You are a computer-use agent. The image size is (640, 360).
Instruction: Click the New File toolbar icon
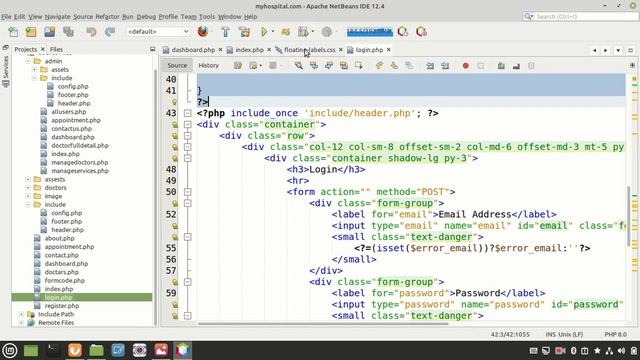[13, 31]
